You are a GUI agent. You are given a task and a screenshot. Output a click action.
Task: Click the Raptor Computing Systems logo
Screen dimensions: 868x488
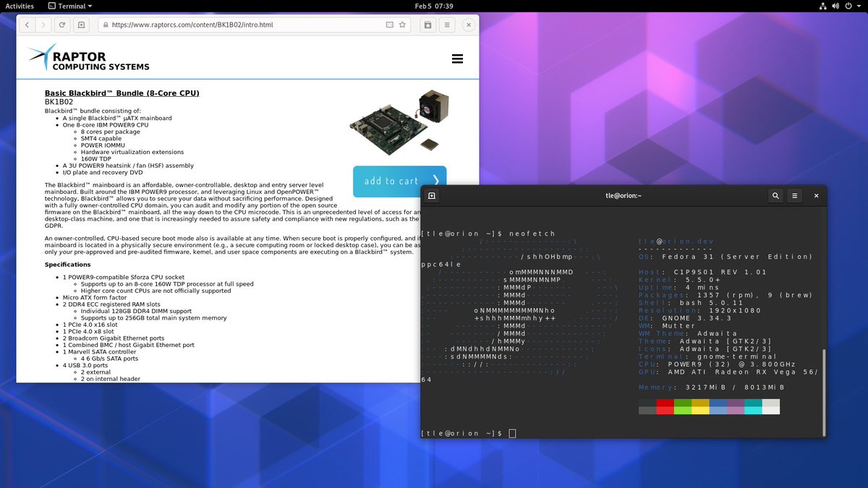tap(88, 57)
